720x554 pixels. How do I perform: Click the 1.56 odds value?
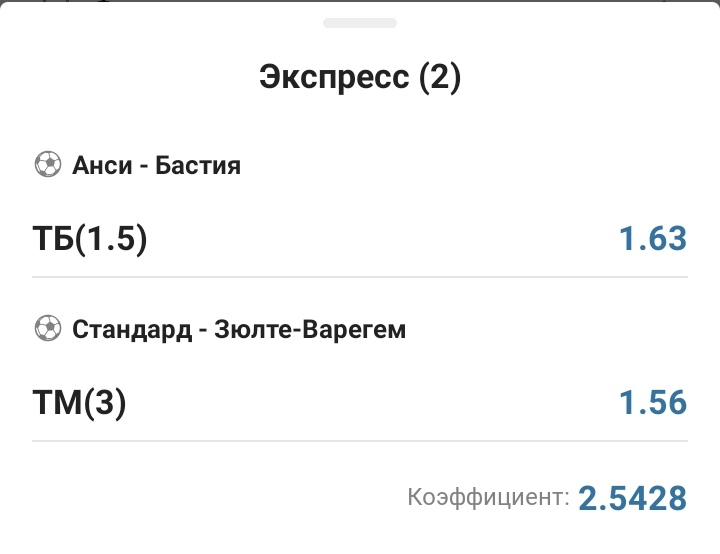click(x=653, y=403)
